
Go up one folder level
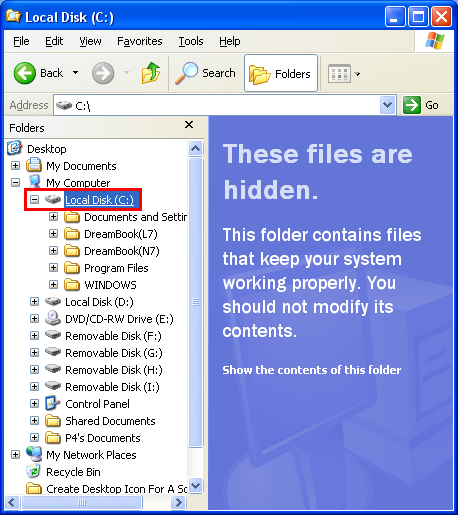[151, 73]
